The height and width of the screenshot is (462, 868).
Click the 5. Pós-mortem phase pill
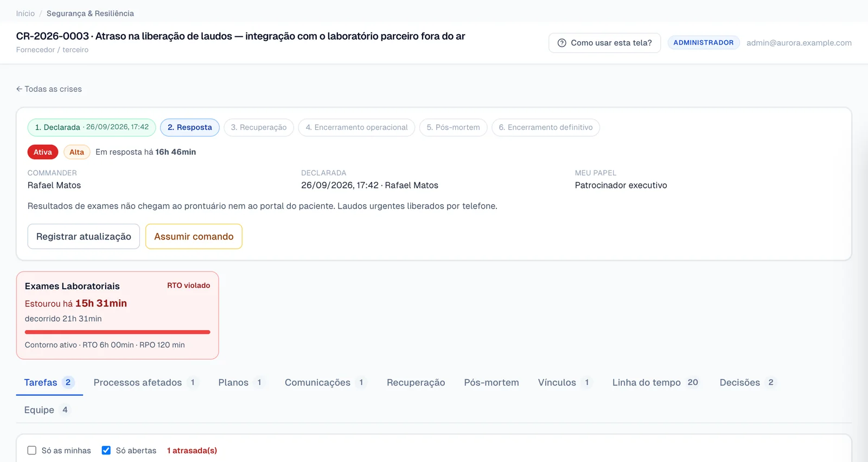click(453, 128)
